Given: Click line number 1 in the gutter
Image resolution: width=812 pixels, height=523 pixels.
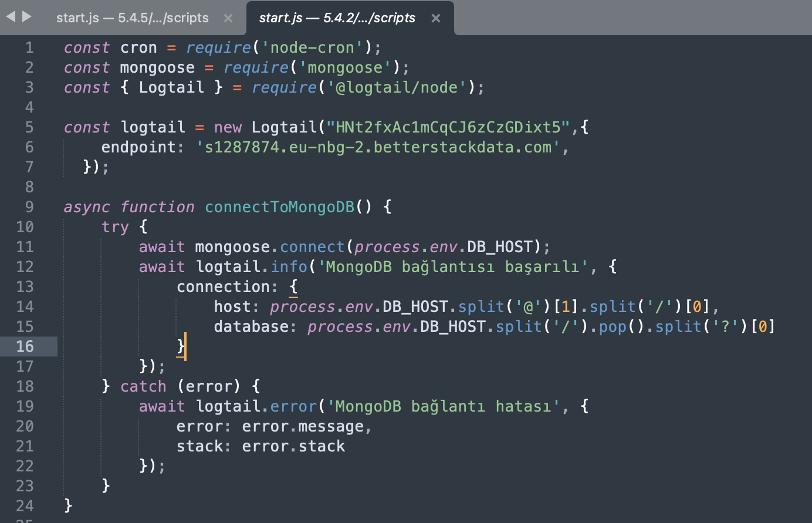Looking at the screenshot, I should click(x=29, y=47).
